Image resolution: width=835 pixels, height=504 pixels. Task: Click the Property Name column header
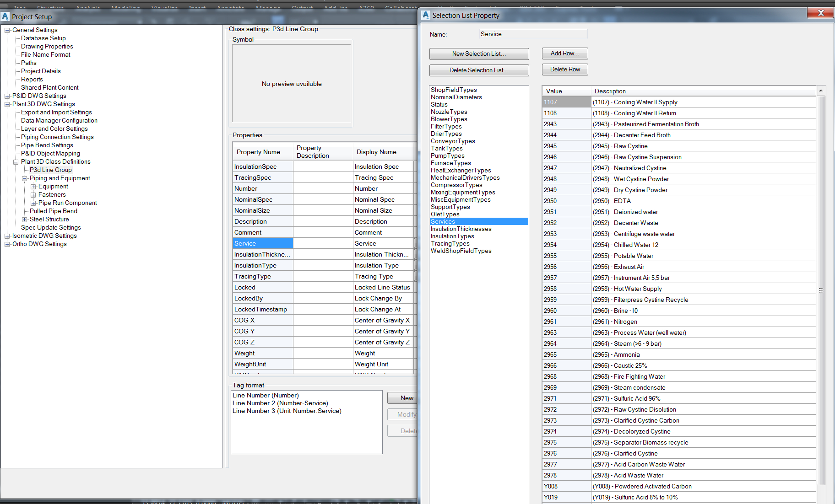click(263, 152)
